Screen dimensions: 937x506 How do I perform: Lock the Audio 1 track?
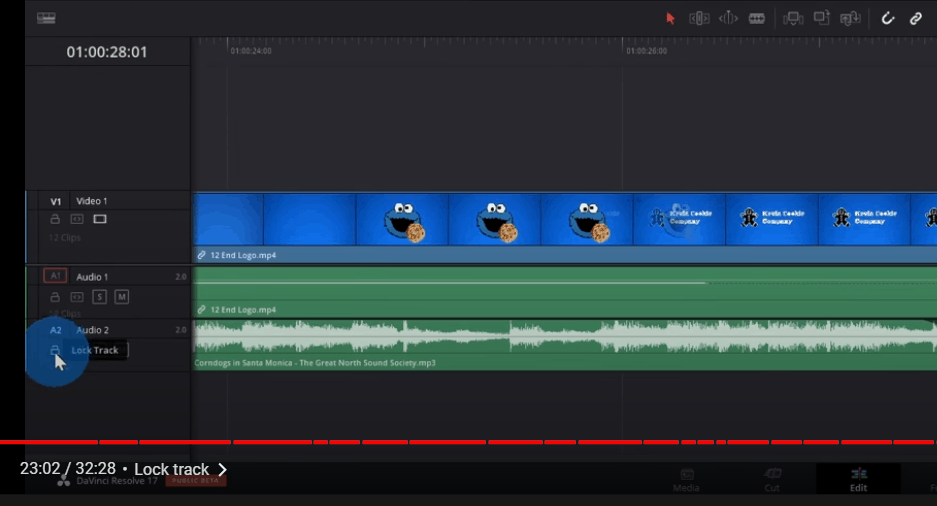pos(55,297)
